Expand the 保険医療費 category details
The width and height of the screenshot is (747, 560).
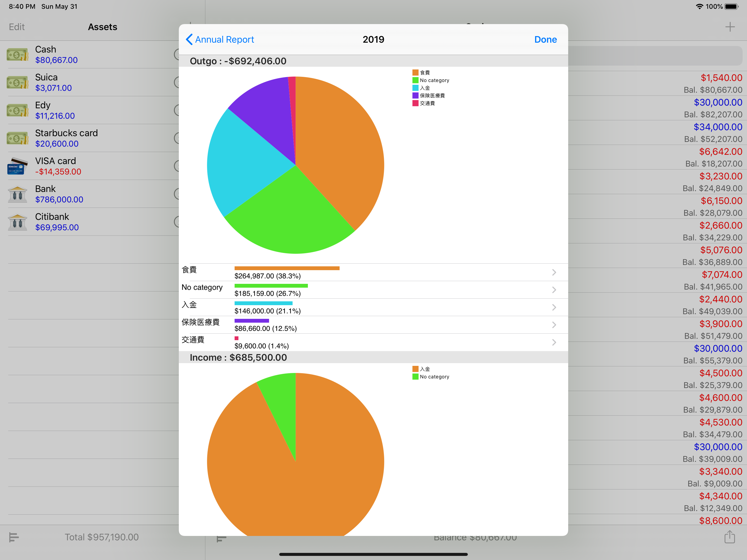[x=554, y=325]
